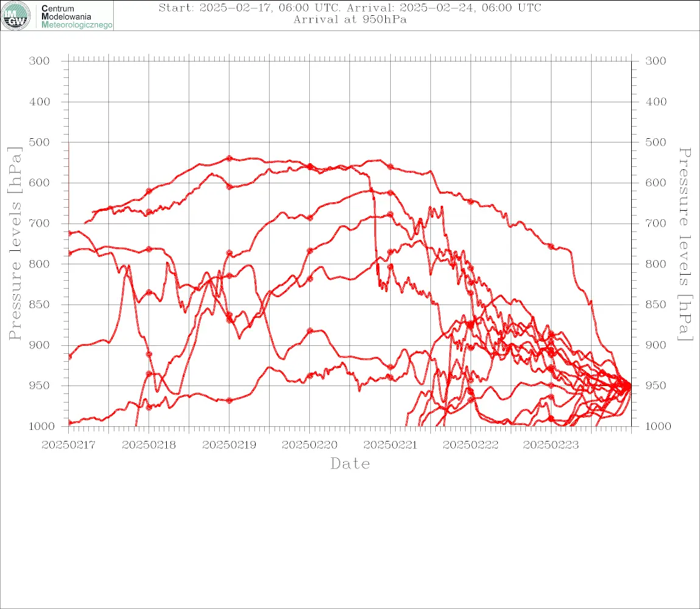Click the date label 20250218
700x609 pixels.
pos(149,445)
